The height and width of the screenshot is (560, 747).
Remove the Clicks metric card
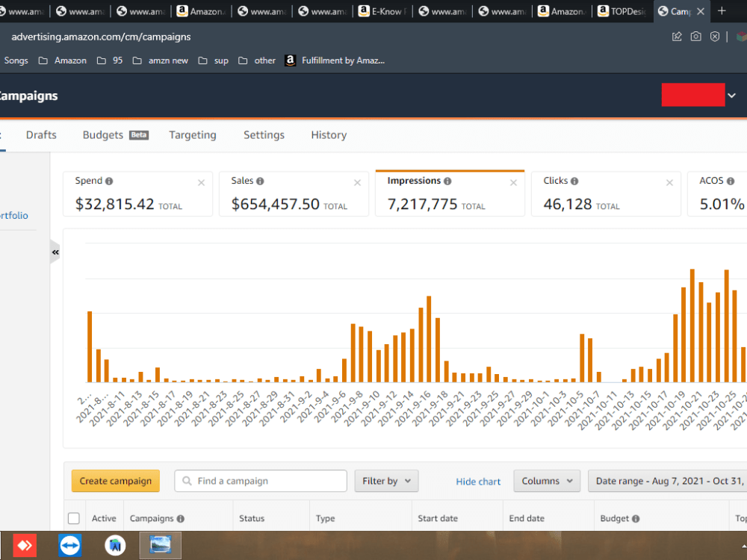tap(669, 182)
